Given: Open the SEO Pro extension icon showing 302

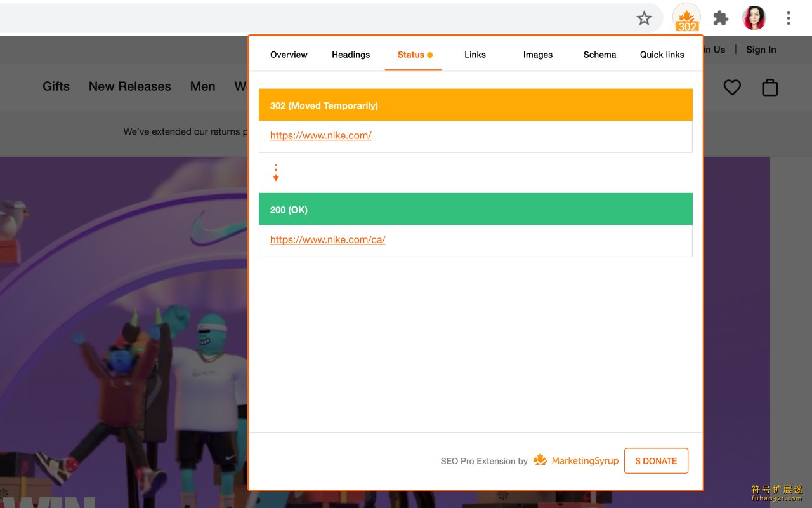Looking at the screenshot, I should coord(686,18).
